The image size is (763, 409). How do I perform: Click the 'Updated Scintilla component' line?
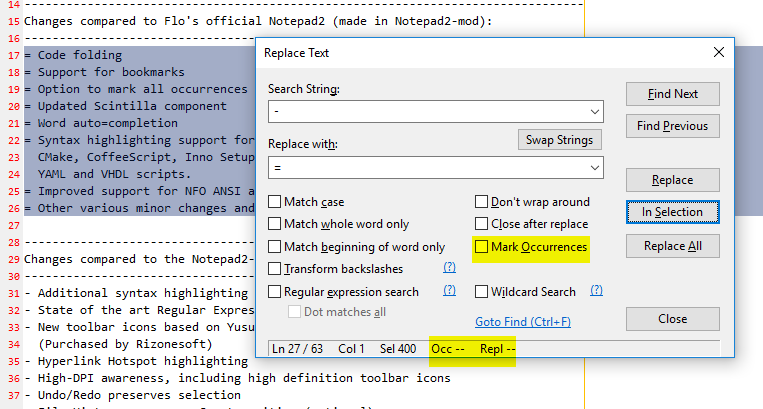point(126,106)
